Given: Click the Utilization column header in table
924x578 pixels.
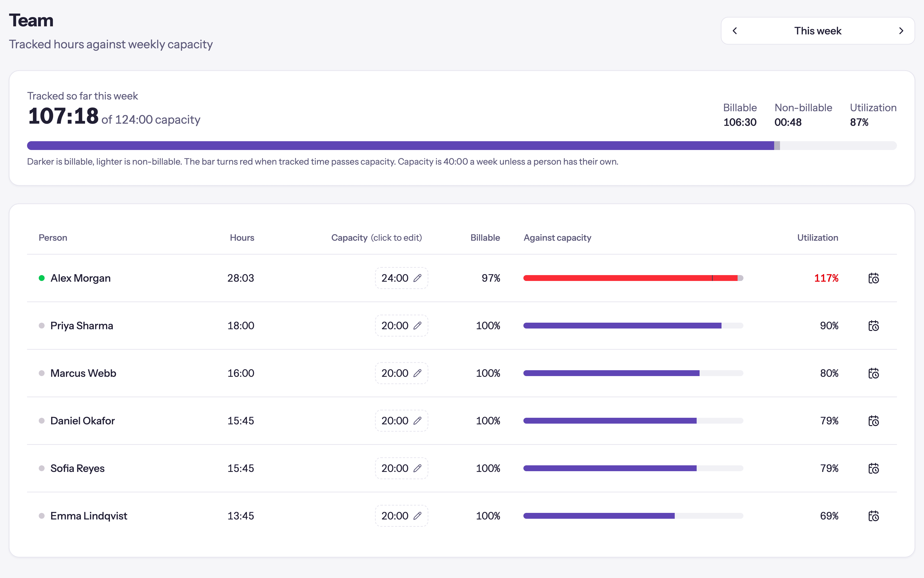Looking at the screenshot, I should [818, 237].
